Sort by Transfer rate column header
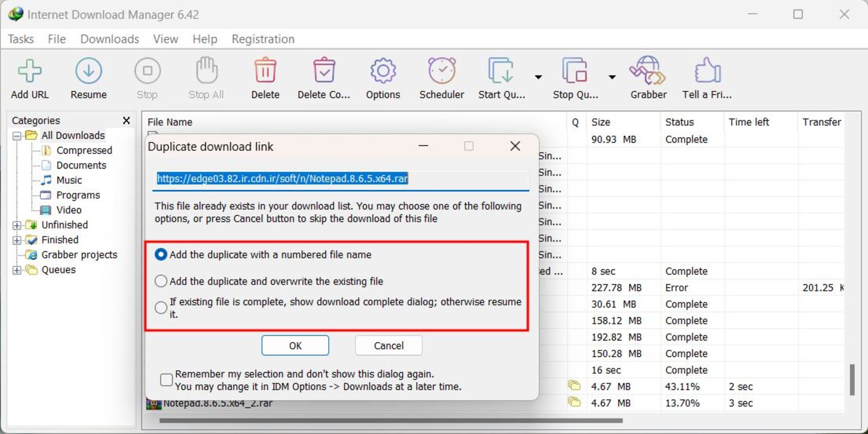This screenshot has height=434, width=868. pos(821,122)
